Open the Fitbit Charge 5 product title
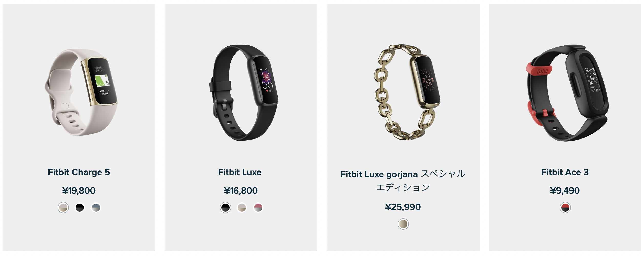This screenshot has height=256, width=644. (x=79, y=172)
